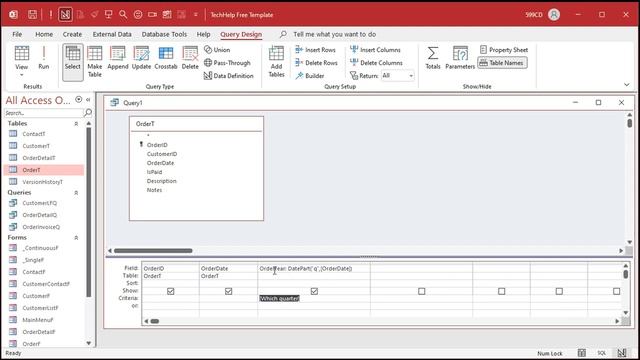Viewport: 640px width, 360px height.
Task: Check Show box in sixth grid column
Action: (x=559, y=291)
